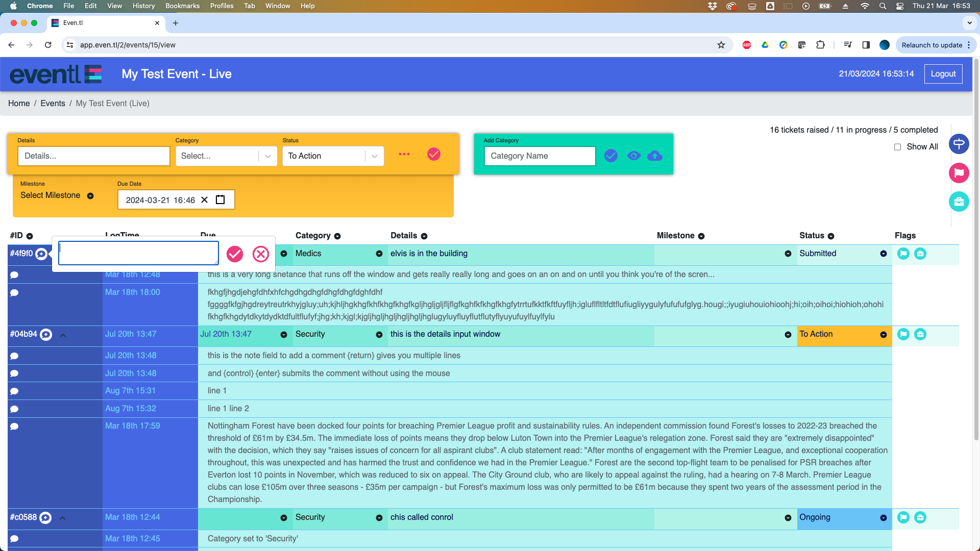Confirm new category with blue checkmark icon
This screenshot has height=551, width=980.
pyautogui.click(x=611, y=156)
